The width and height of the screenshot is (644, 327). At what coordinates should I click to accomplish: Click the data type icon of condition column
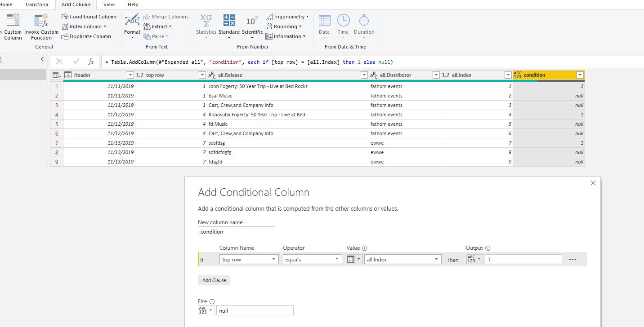[x=517, y=75]
